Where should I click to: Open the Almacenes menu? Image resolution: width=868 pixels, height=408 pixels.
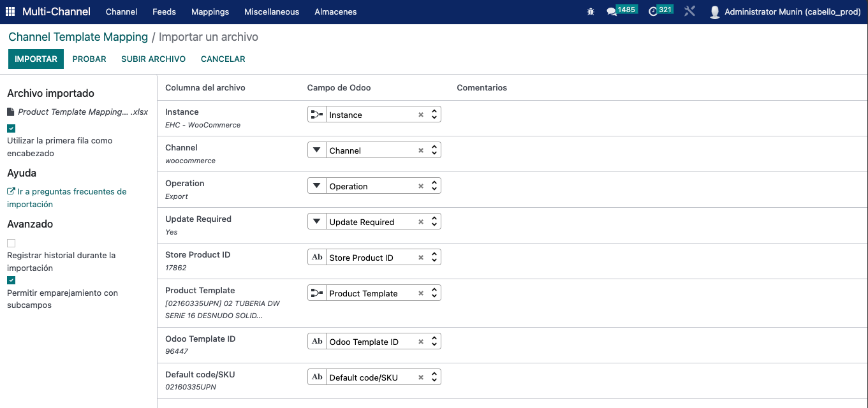335,11
